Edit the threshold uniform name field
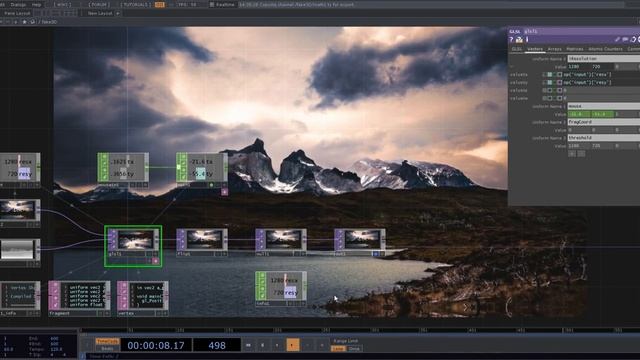 coord(604,138)
